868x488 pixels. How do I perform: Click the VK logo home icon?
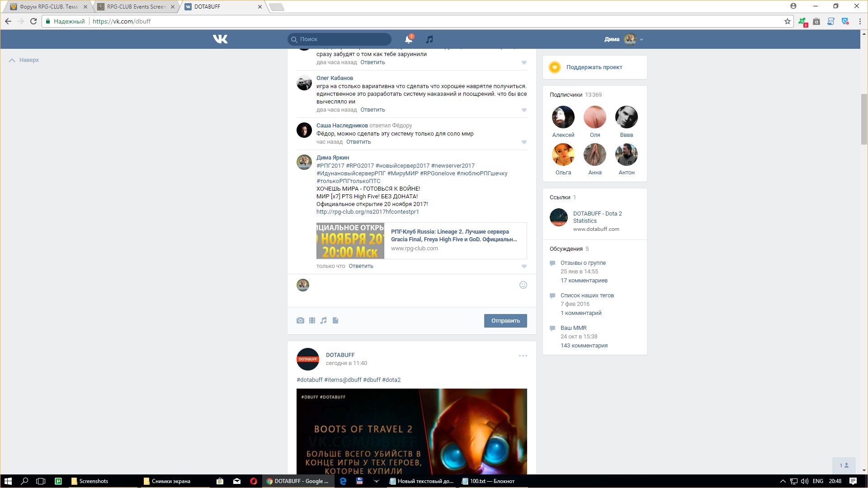click(220, 39)
